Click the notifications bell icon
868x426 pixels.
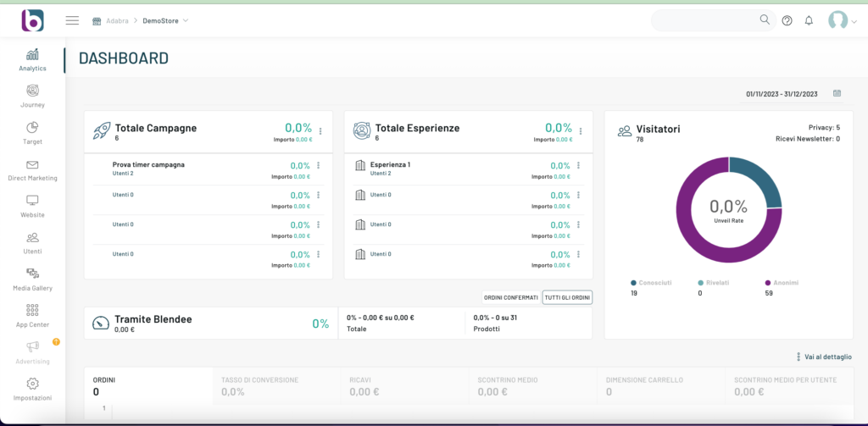(809, 20)
